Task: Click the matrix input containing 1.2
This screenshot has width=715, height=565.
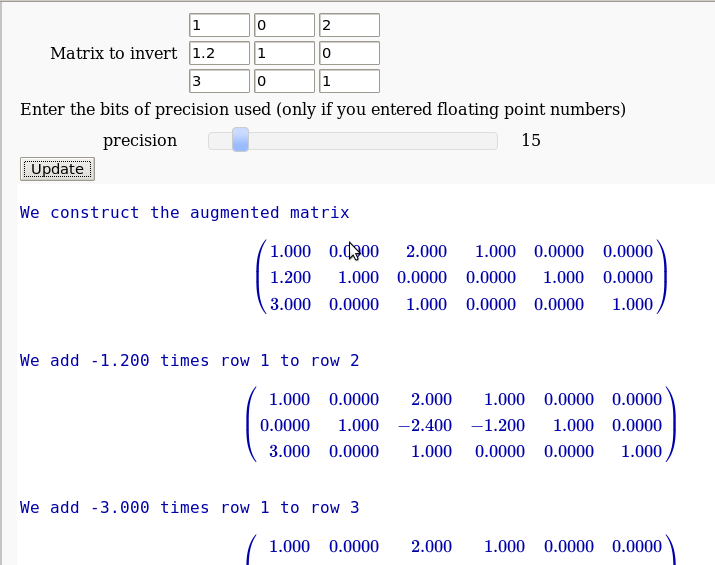Action: pyautogui.click(x=219, y=53)
